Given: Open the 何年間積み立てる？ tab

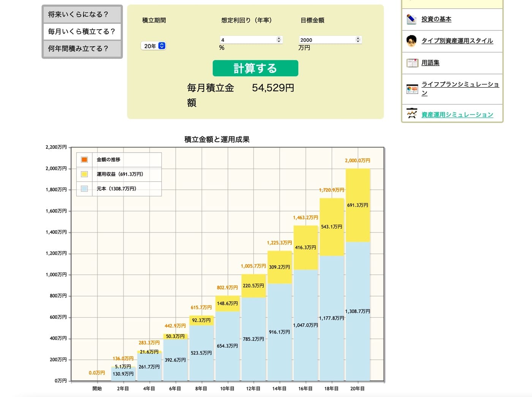Looking at the screenshot, I should click(82, 49).
